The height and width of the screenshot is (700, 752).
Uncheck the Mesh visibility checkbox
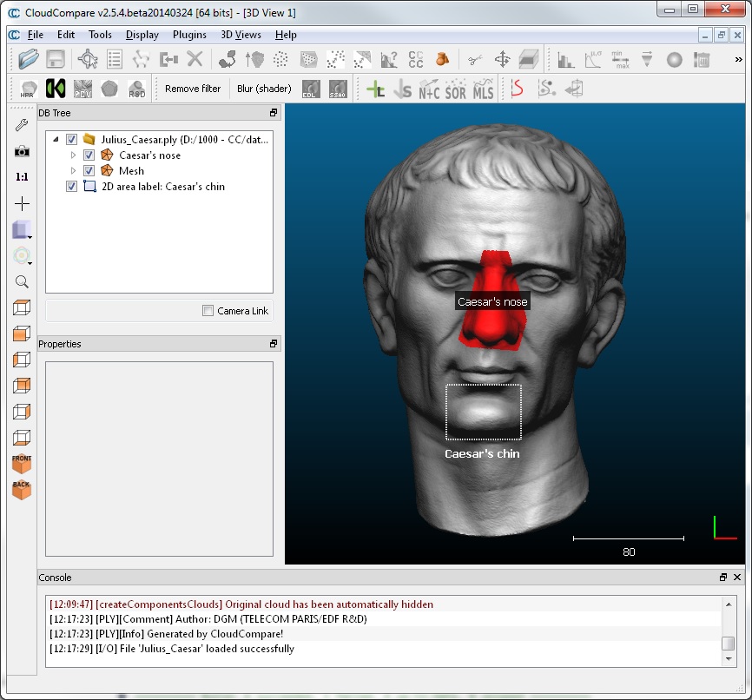pyautogui.click(x=89, y=170)
